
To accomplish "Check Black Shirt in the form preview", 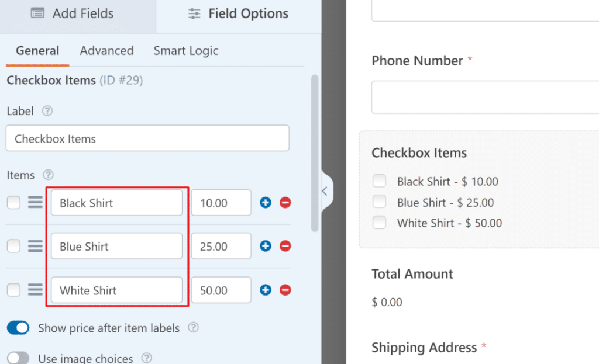I will coord(379,181).
